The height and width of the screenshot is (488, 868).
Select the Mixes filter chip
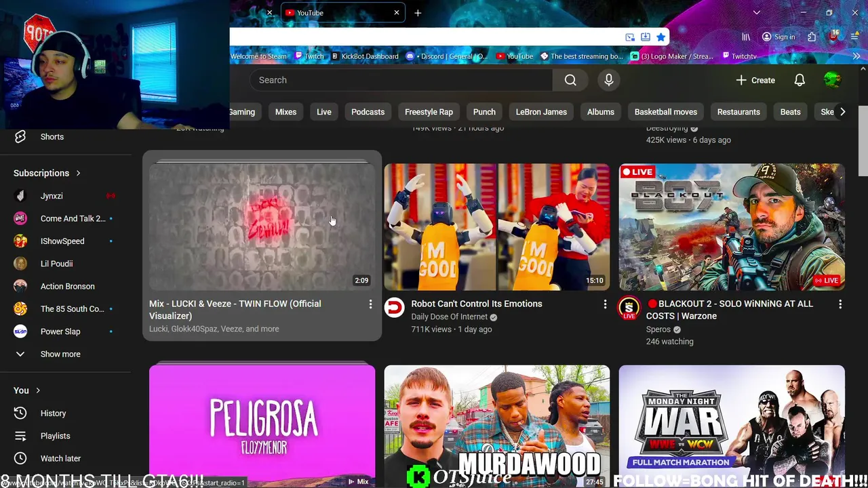point(285,112)
